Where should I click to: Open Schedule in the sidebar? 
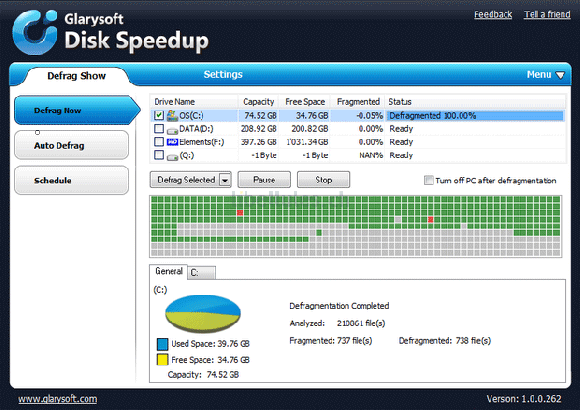point(71,181)
